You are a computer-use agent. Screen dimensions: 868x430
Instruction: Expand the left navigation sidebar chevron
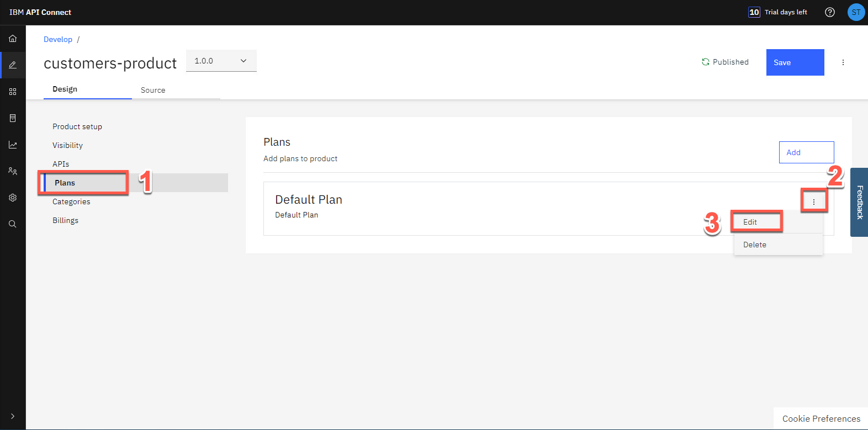(13, 416)
